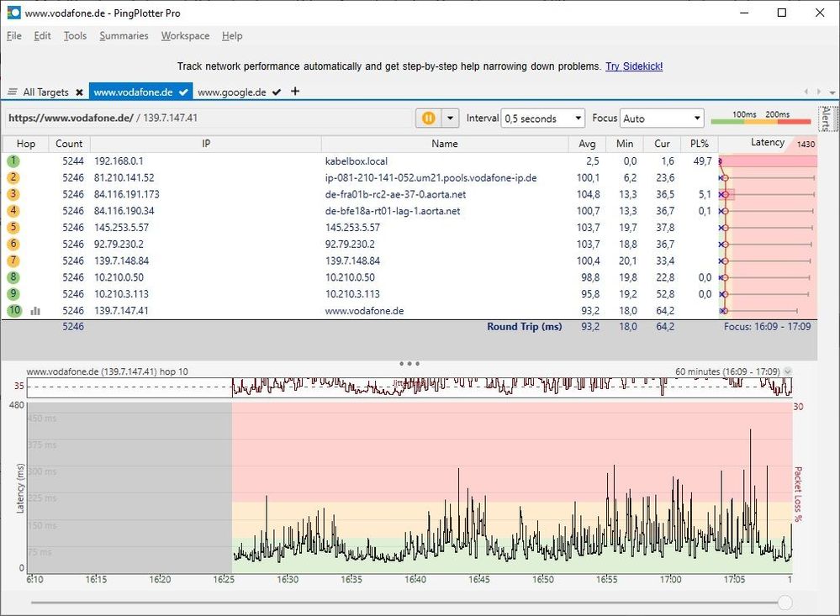The image size is (840, 616).
Task: Click the Min column header
Action: [x=625, y=144]
